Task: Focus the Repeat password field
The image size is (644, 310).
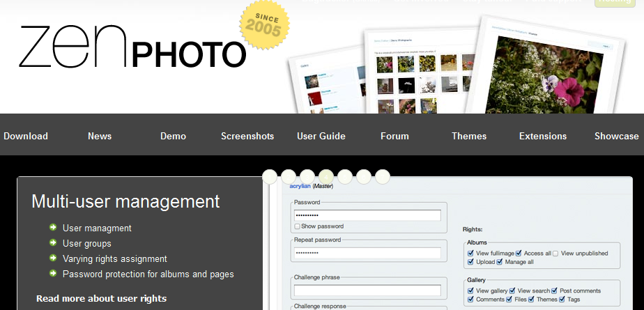Action: click(367, 252)
